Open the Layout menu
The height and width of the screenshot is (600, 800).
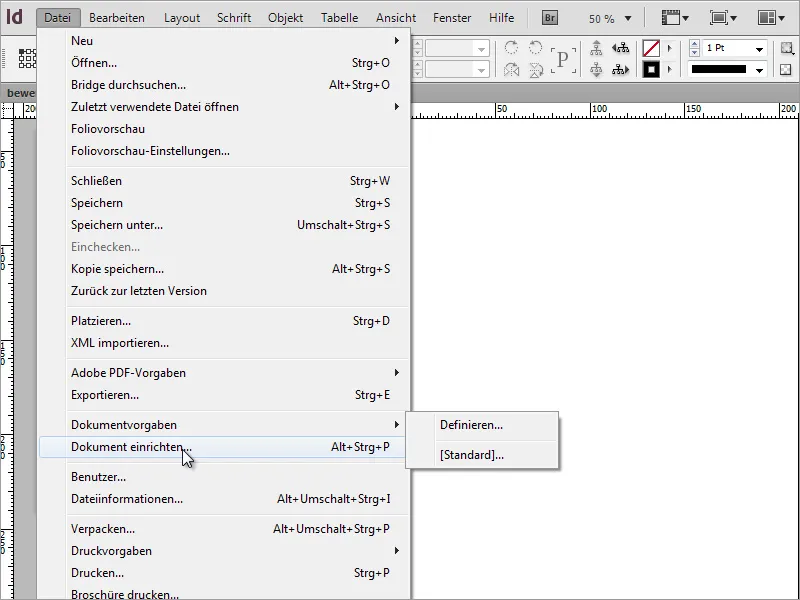(182, 18)
